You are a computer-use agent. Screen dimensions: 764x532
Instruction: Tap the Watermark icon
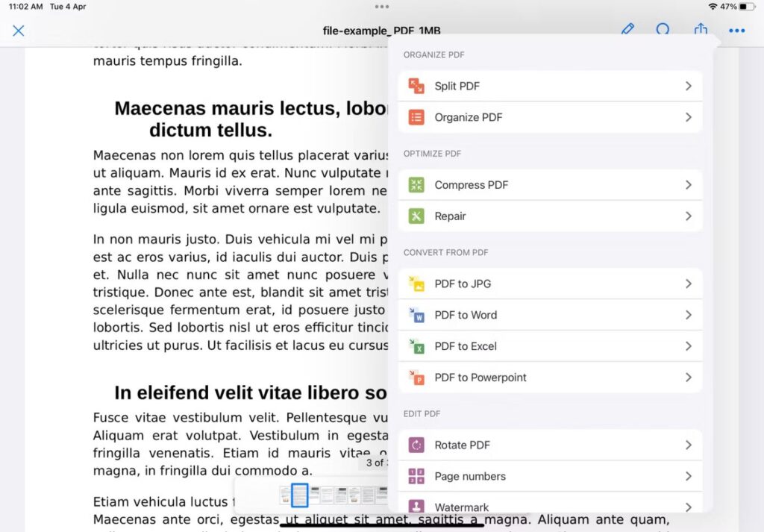click(x=416, y=506)
